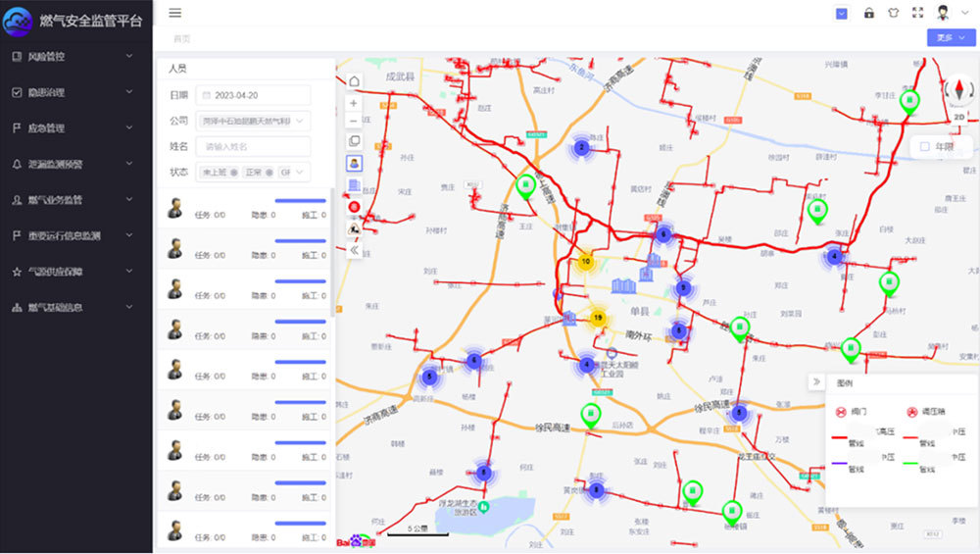The image size is (980, 554).
Task: Click the 人员 panel title
Action: pos(177,69)
